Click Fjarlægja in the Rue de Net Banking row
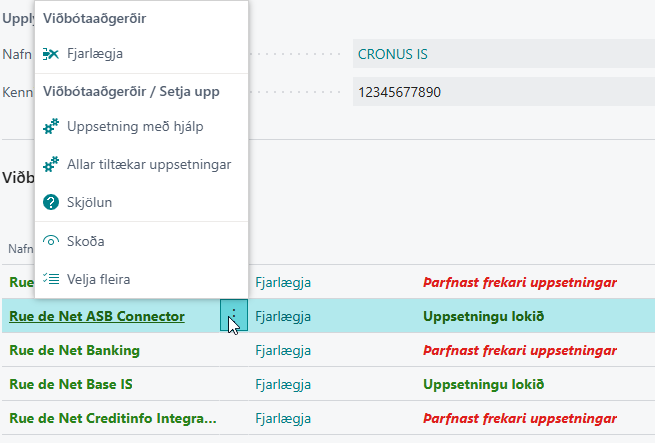The image size is (655, 443). tap(283, 350)
